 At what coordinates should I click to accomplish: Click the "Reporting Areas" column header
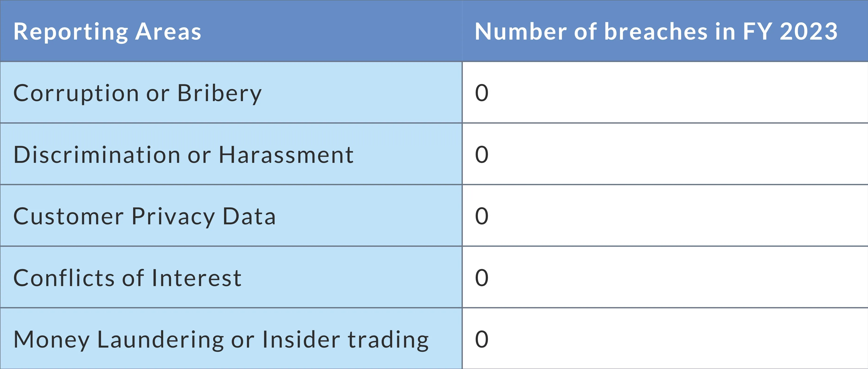click(107, 32)
